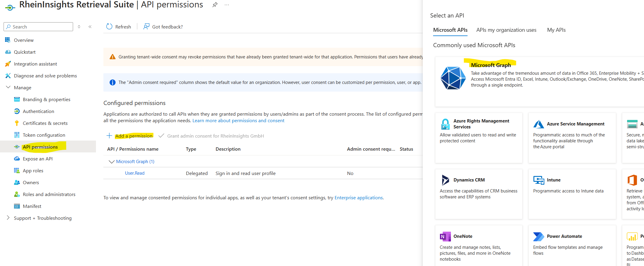
Task: Switch to the Microsoft APIs tab
Action: [x=450, y=30]
